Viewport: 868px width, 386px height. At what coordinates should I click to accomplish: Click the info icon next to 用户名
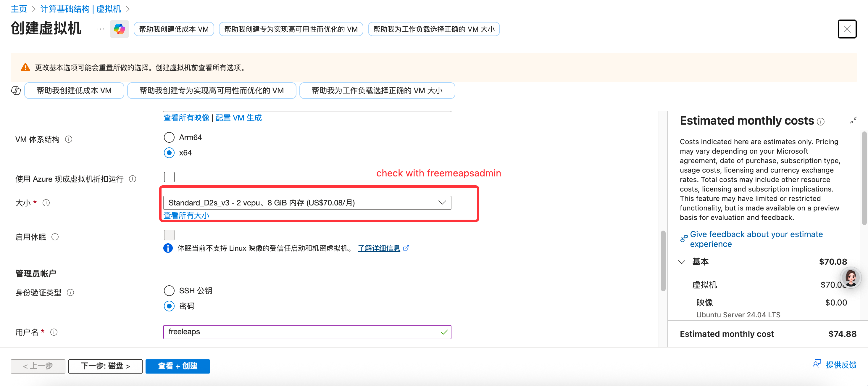tap(54, 332)
